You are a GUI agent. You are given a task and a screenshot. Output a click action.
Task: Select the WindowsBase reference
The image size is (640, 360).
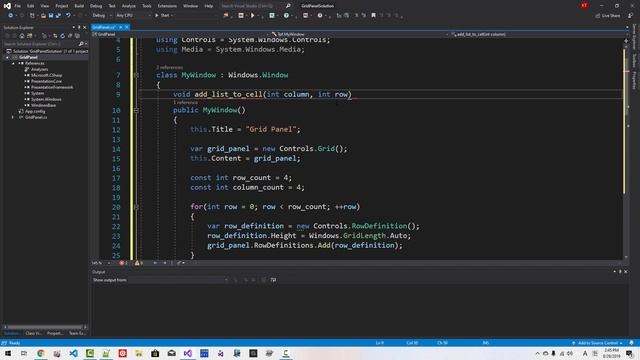click(x=43, y=105)
